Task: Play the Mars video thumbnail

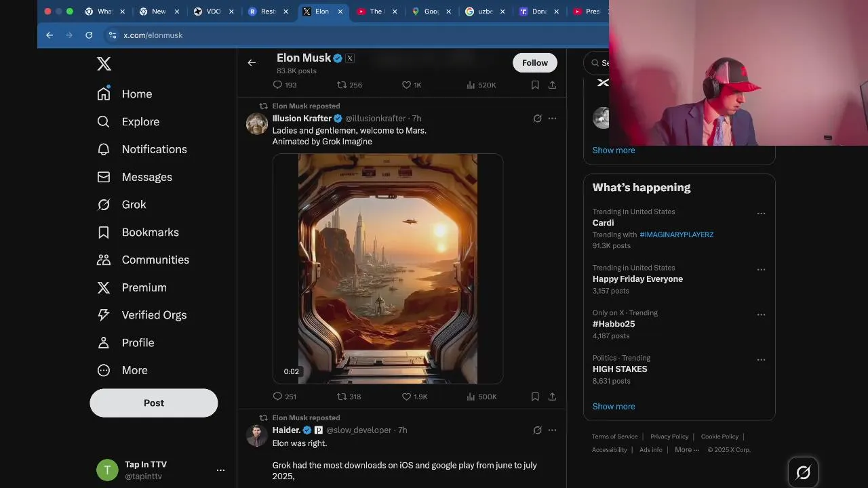Action: coord(388,268)
